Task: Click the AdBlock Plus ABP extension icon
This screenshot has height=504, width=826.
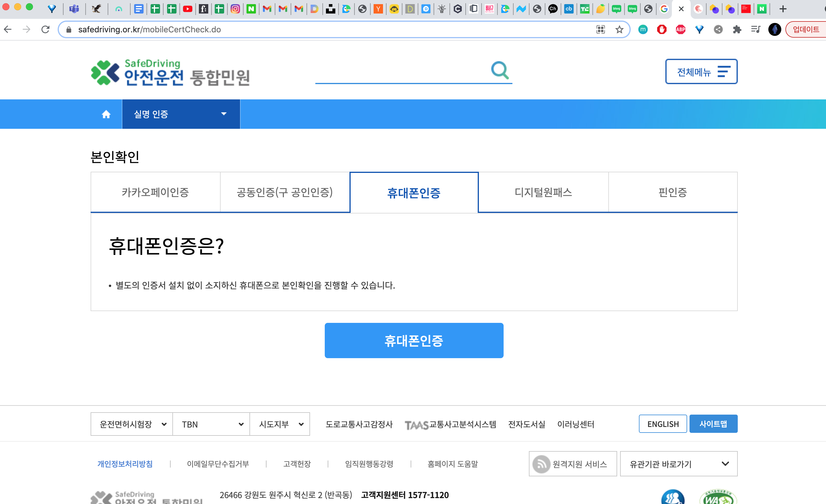Action: pyautogui.click(x=680, y=29)
